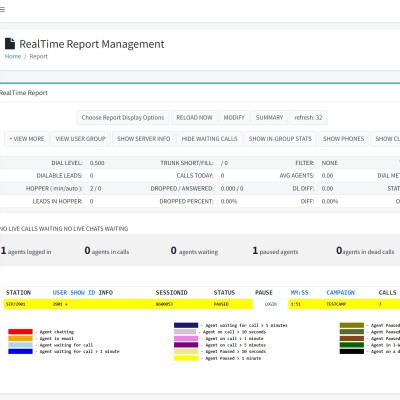Click the SESSIONID column header
Viewport: 400px width, 400px height.
click(172, 293)
